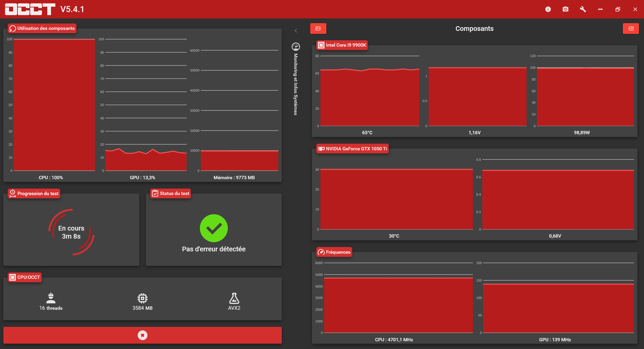Select the 'Mémoire : 9773 MB' label

pyautogui.click(x=234, y=178)
